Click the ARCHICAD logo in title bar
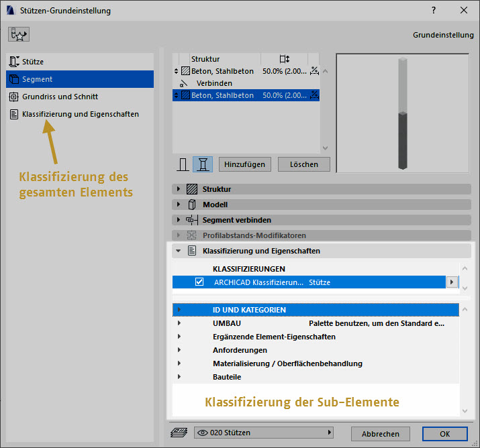Viewport: 480px width, 448px height. (x=11, y=10)
